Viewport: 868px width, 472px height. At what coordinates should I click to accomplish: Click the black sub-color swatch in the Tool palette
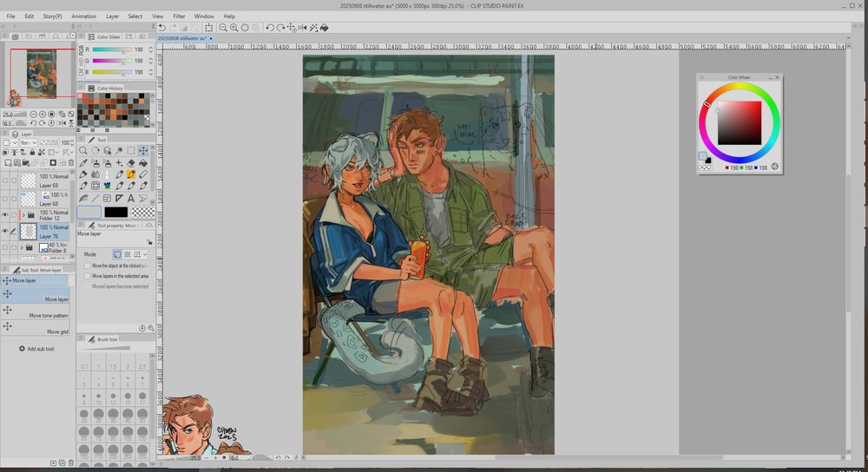click(115, 212)
